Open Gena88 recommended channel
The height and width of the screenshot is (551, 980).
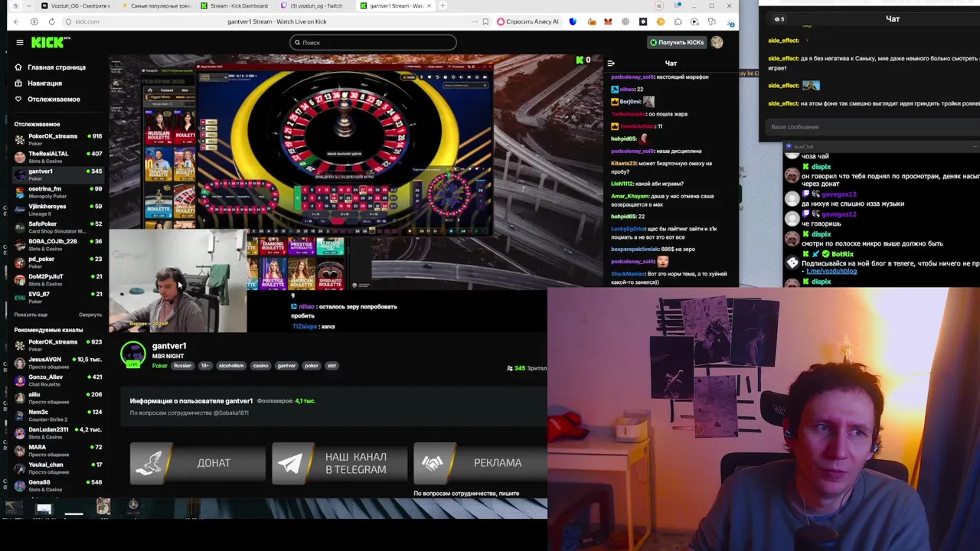point(58,486)
